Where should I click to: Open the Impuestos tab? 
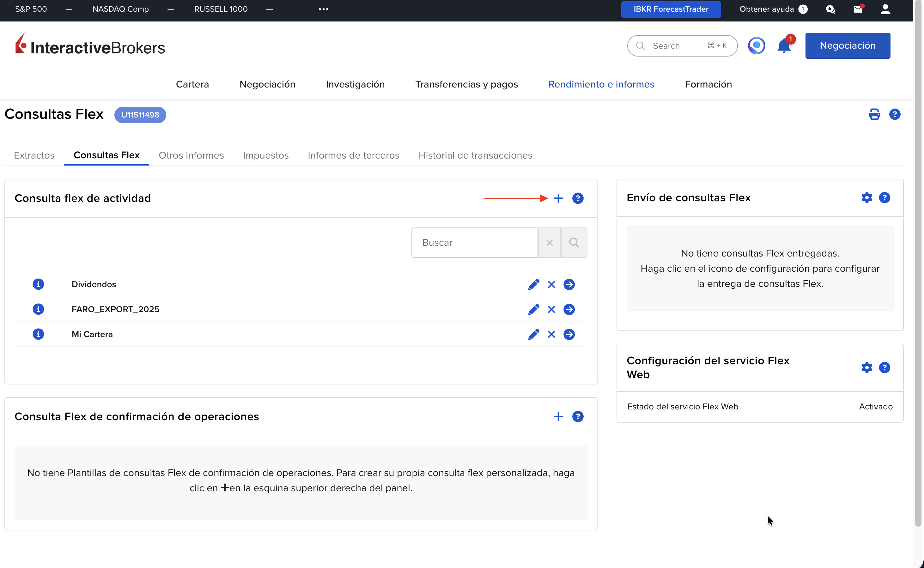[x=266, y=155]
